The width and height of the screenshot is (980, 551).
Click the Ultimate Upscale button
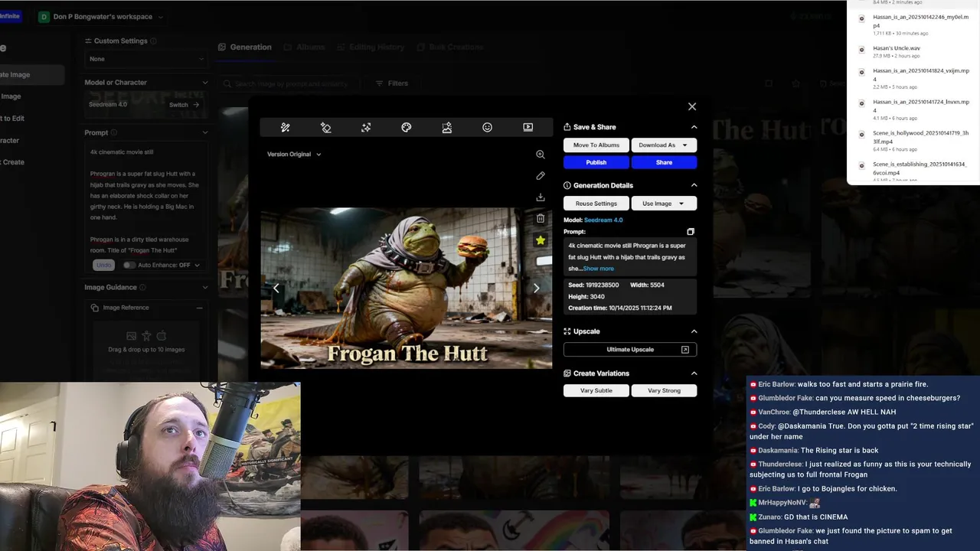tap(630, 350)
